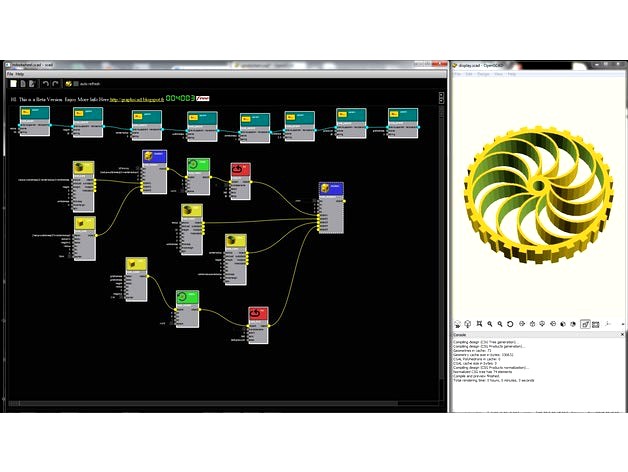
Task: Click the 3D wheel model in OpenSCAD viewport
Action: (539, 195)
